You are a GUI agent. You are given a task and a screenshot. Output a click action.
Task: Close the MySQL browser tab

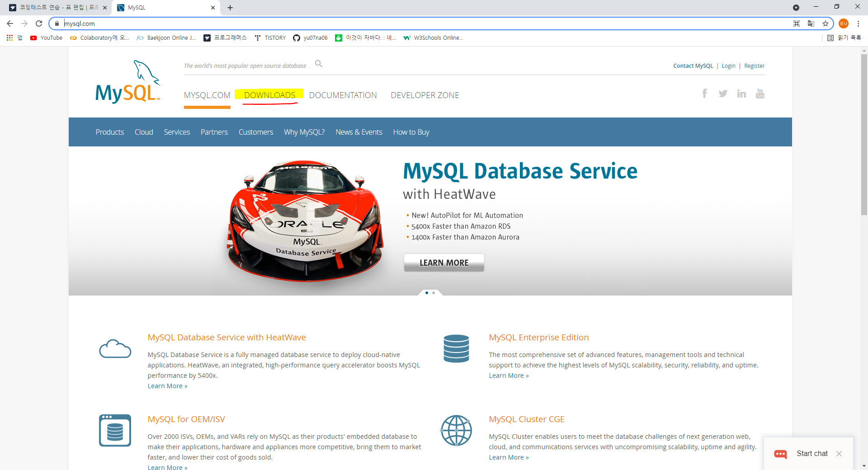coord(213,8)
